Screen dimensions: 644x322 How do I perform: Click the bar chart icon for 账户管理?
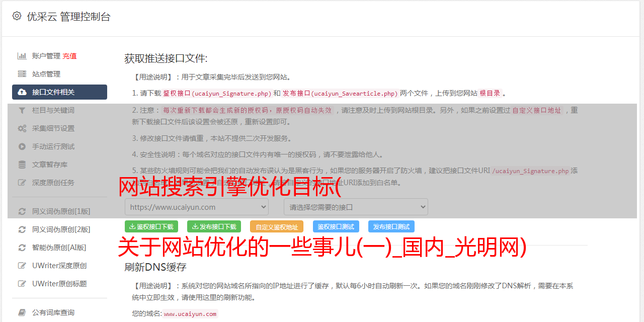click(22, 56)
